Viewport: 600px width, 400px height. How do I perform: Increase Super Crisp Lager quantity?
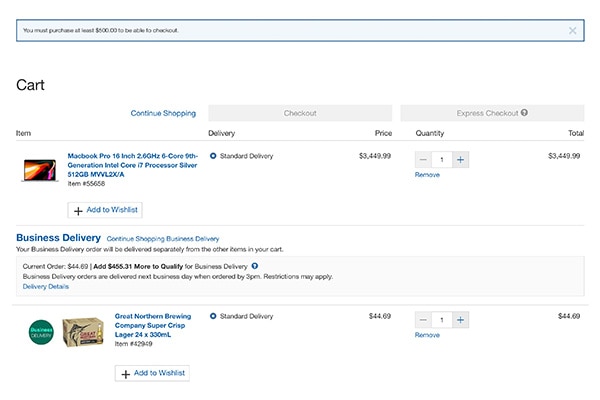pos(460,319)
